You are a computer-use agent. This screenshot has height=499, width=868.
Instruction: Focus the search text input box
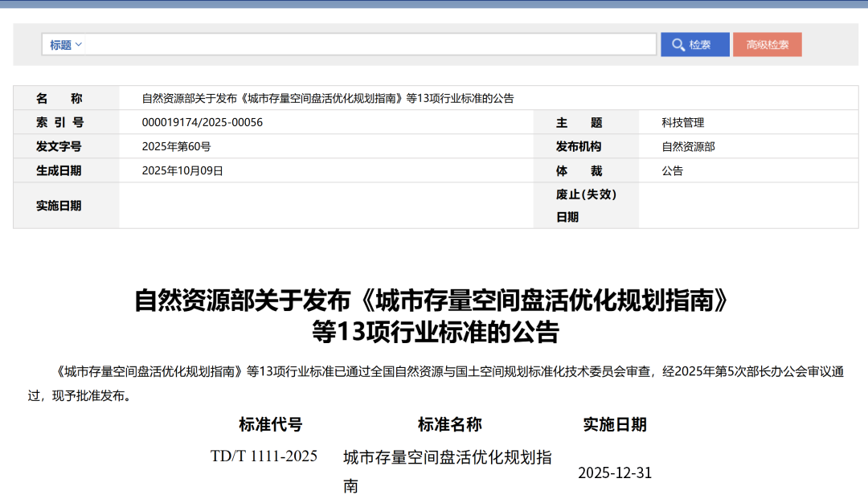click(370, 45)
